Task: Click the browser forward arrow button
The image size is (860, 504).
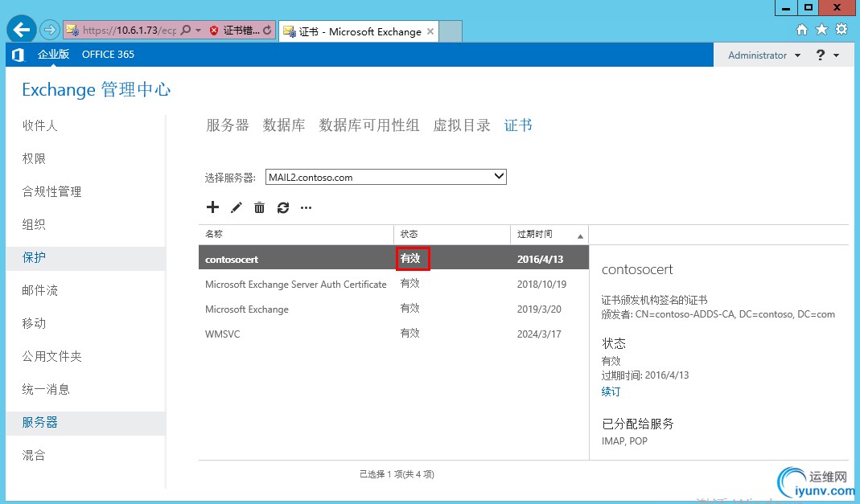Action: (x=50, y=30)
